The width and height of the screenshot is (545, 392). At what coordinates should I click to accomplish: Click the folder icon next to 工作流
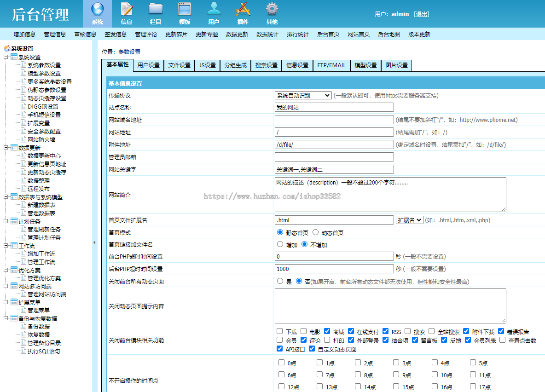(14, 245)
